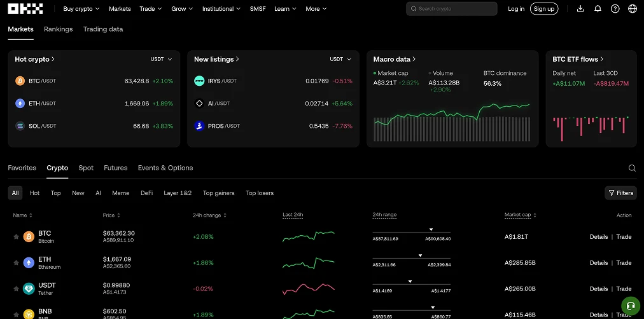Viewport: 644px width, 319px height.
Task: Expand the Hot crypto section
Action: (x=35, y=59)
